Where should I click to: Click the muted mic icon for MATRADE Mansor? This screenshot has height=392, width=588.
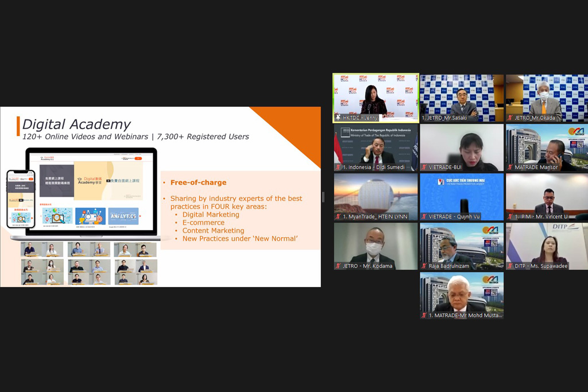coord(510,167)
